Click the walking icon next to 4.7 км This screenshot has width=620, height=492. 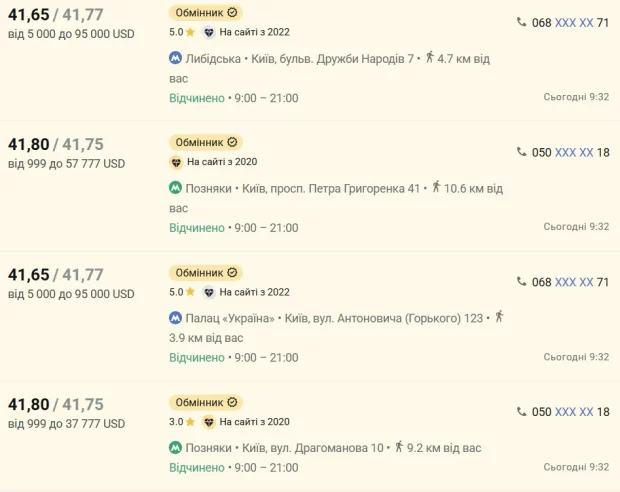tap(429, 57)
